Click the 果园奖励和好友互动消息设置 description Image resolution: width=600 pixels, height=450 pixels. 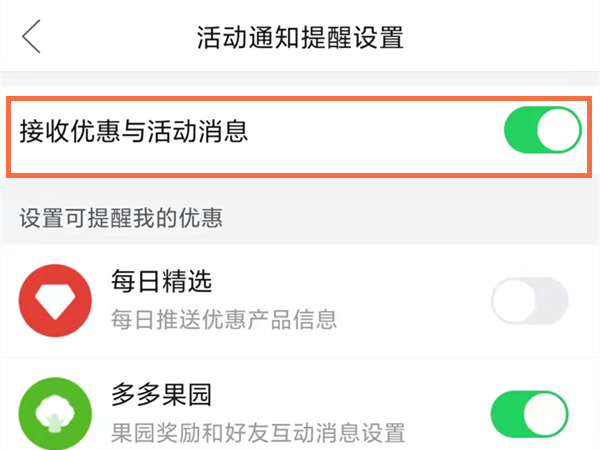pyautogui.click(x=258, y=432)
